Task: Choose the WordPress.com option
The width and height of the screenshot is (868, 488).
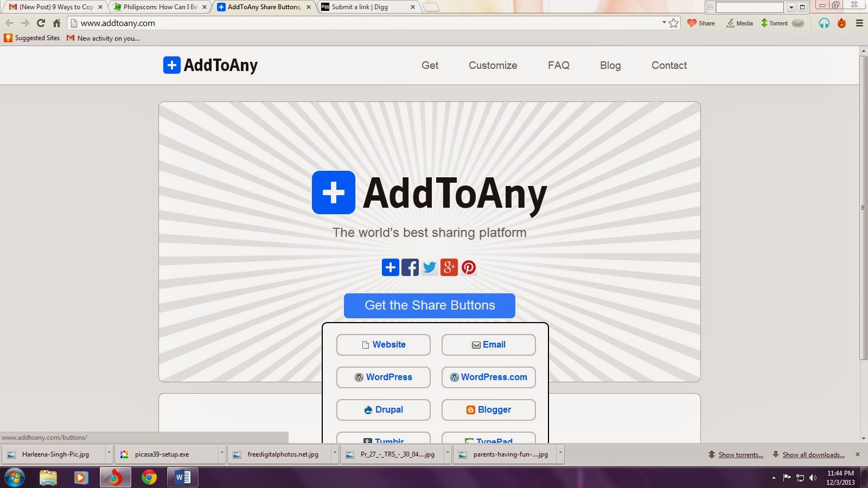Action: (x=489, y=377)
